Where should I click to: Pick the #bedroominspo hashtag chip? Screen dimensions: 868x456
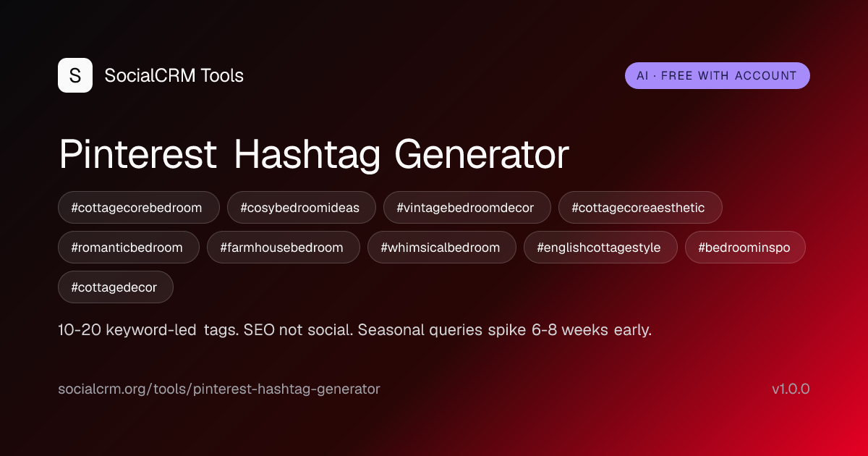tap(745, 248)
